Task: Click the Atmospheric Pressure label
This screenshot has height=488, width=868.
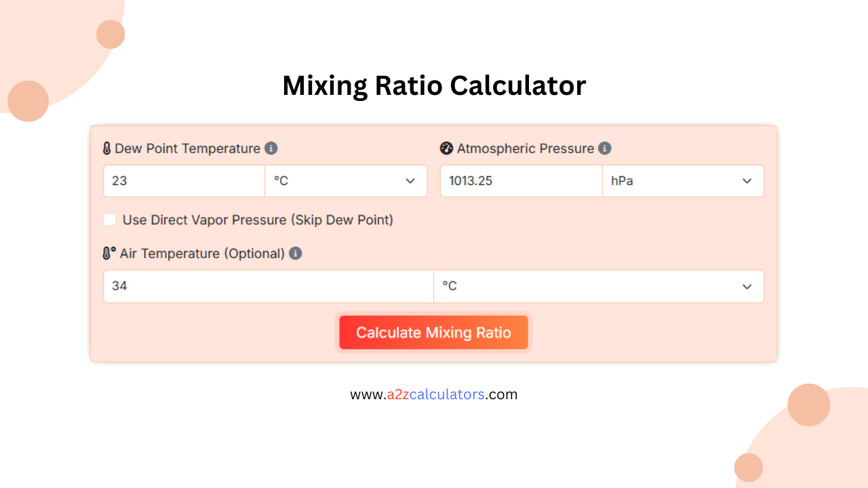Action: click(526, 148)
